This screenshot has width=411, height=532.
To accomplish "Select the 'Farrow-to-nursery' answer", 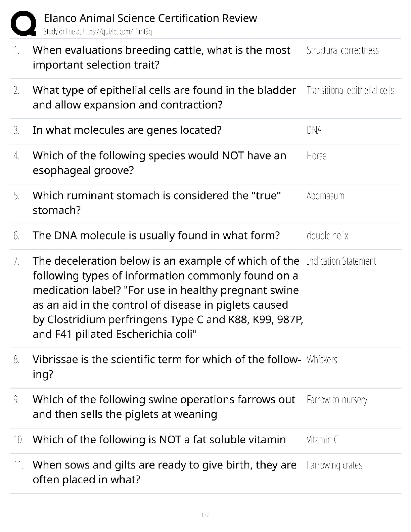I will [337, 400].
